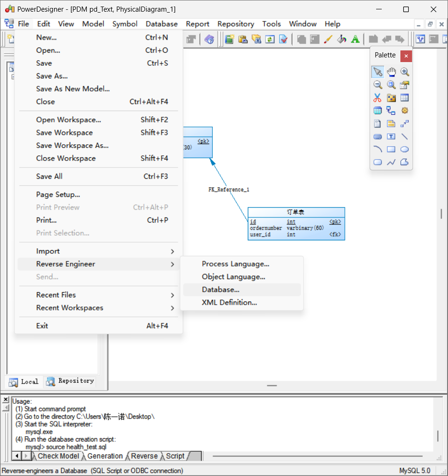Image resolution: width=448 pixels, height=476 pixels.
Task: Click the binoculars find objects toolbar icon
Action: [x=257, y=39]
